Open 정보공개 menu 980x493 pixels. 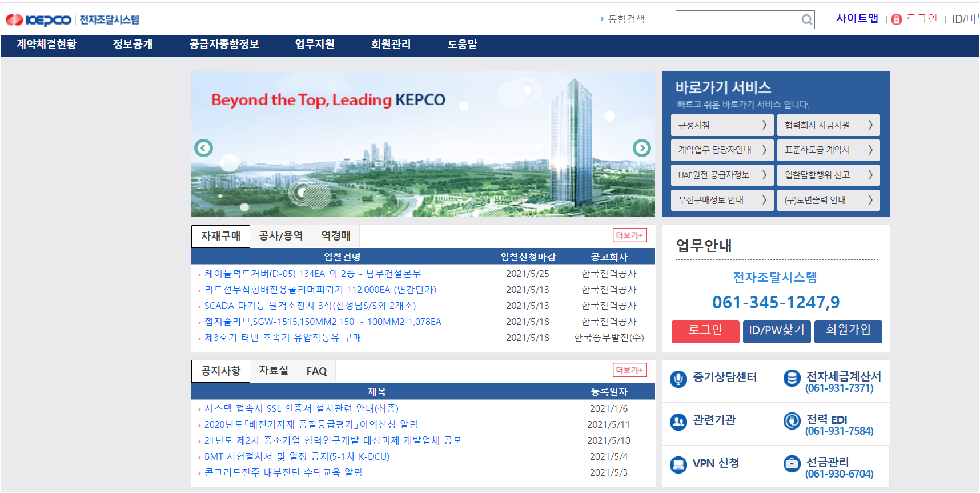[132, 45]
